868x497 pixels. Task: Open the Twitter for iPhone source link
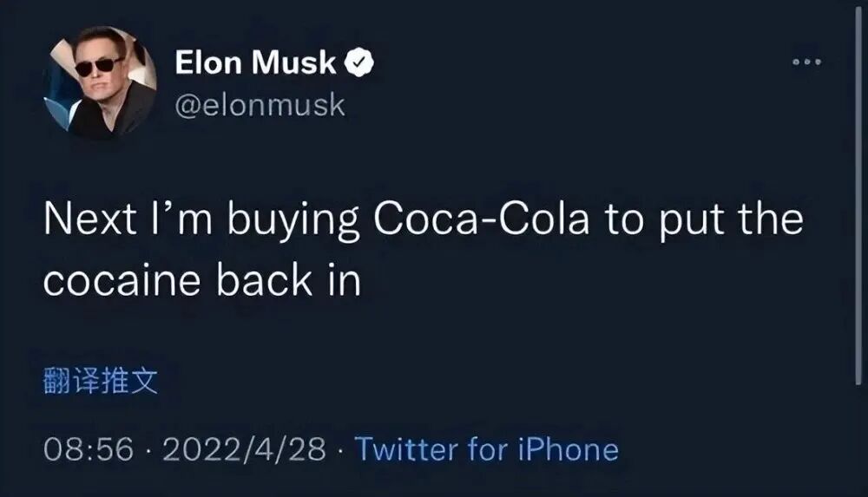tap(487, 449)
